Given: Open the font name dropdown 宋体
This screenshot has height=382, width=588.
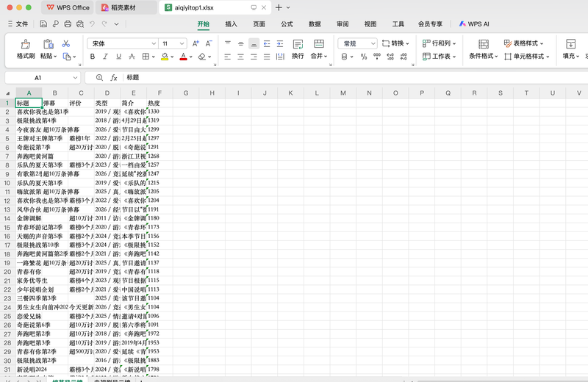Looking at the screenshot, I should coord(154,43).
